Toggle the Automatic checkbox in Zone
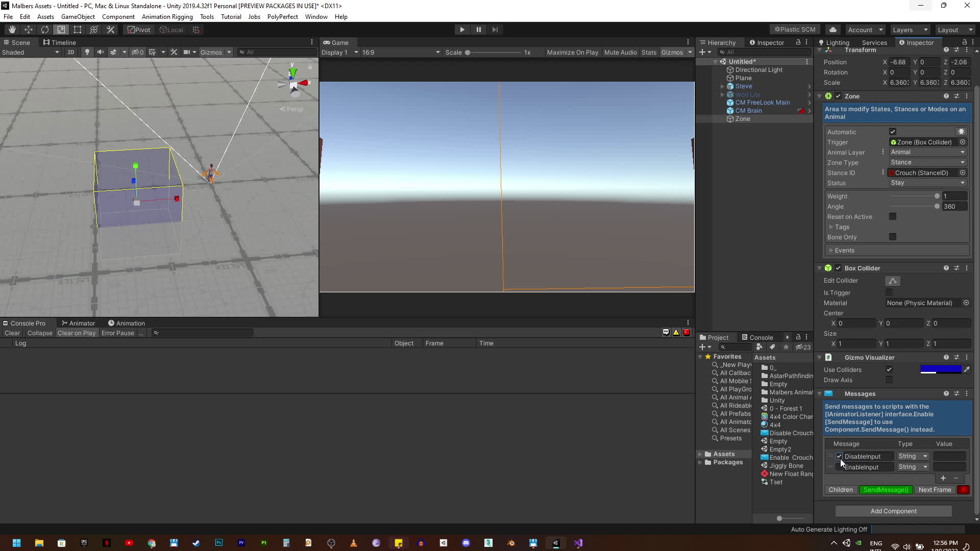 (x=892, y=132)
